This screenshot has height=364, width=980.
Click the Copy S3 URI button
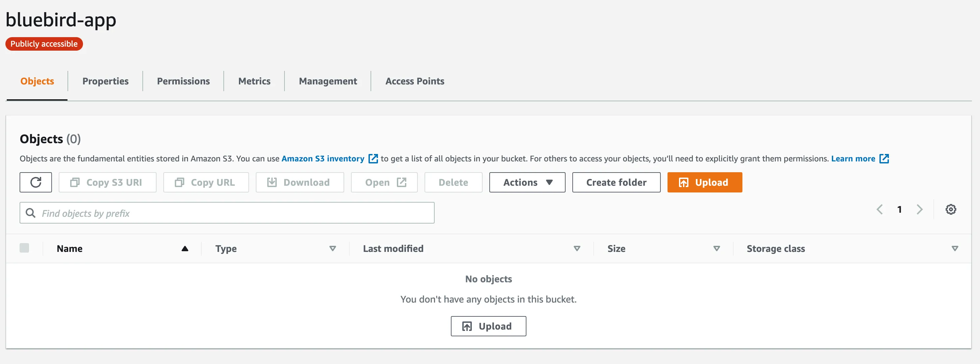coord(108,182)
